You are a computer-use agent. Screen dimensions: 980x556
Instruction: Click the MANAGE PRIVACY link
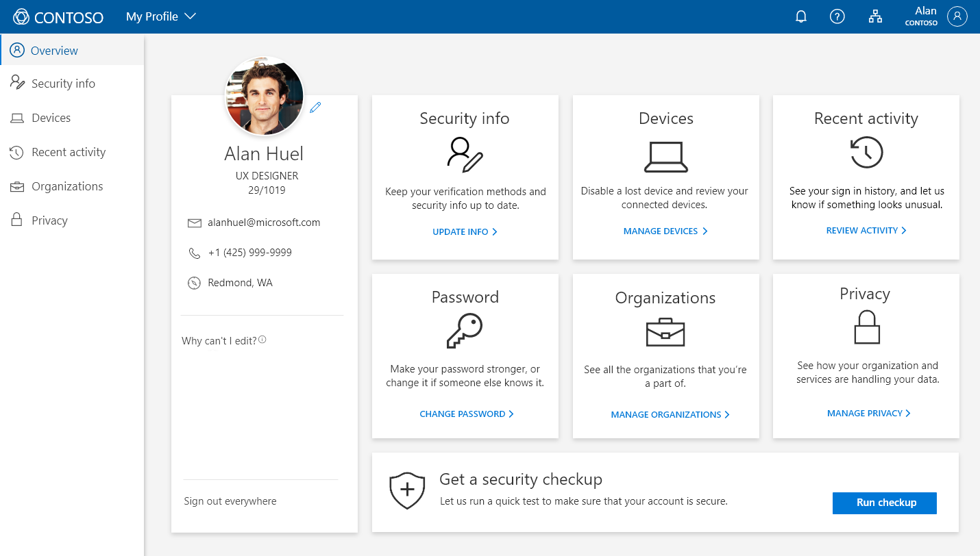[869, 414]
